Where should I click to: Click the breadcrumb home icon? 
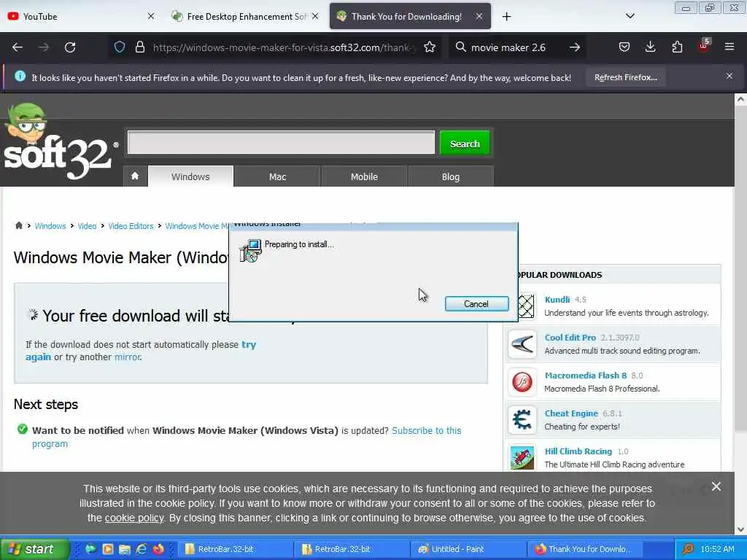tap(18, 226)
